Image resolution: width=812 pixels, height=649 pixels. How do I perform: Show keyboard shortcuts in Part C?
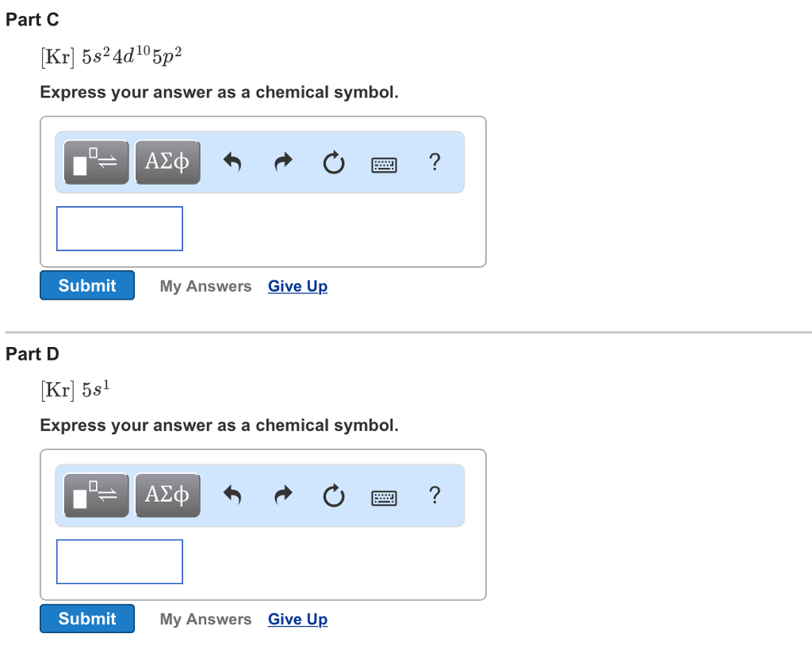tap(384, 164)
